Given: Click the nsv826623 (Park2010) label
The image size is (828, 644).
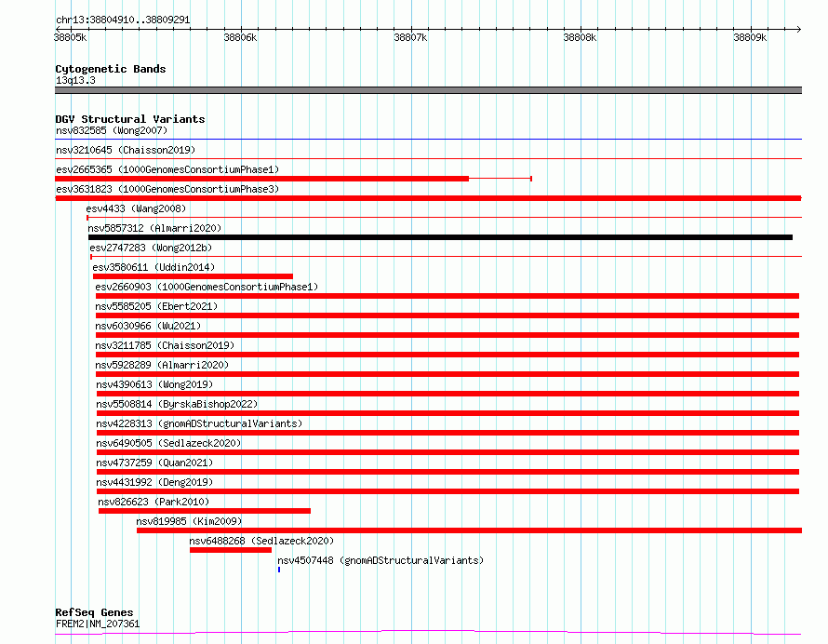Looking at the screenshot, I should point(154,502).
